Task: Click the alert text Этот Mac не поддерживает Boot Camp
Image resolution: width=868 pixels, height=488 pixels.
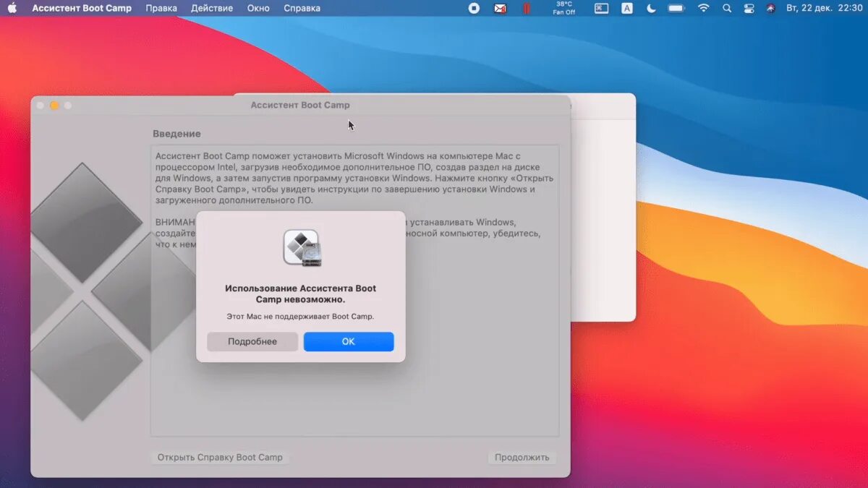Action: click(301, 317)
